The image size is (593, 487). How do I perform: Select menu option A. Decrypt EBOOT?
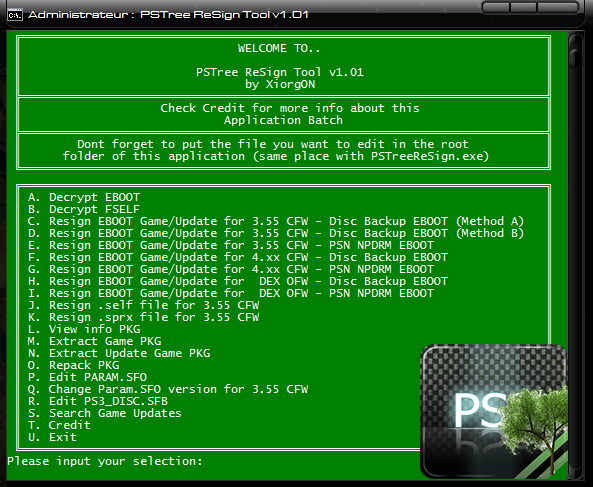point(84,197)
